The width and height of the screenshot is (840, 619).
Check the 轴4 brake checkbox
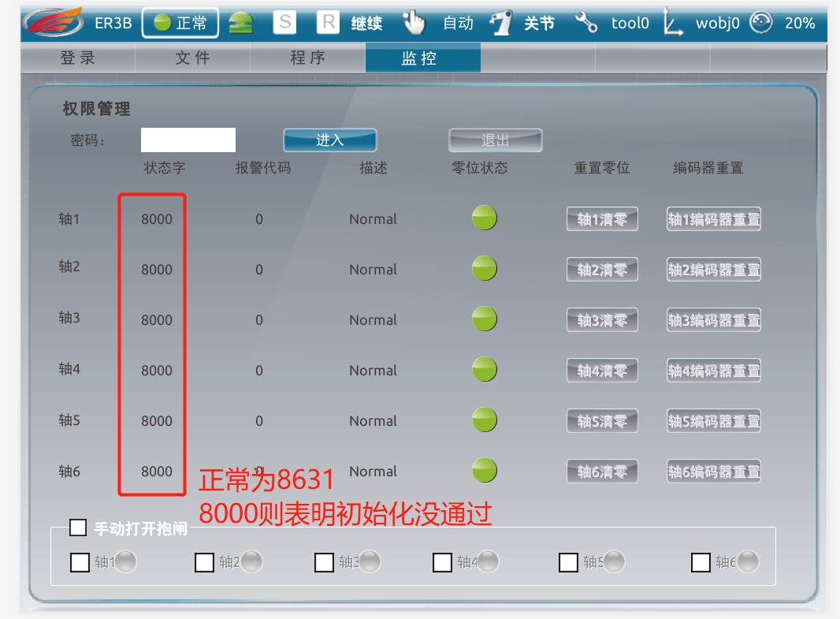(x=442, y=562)
